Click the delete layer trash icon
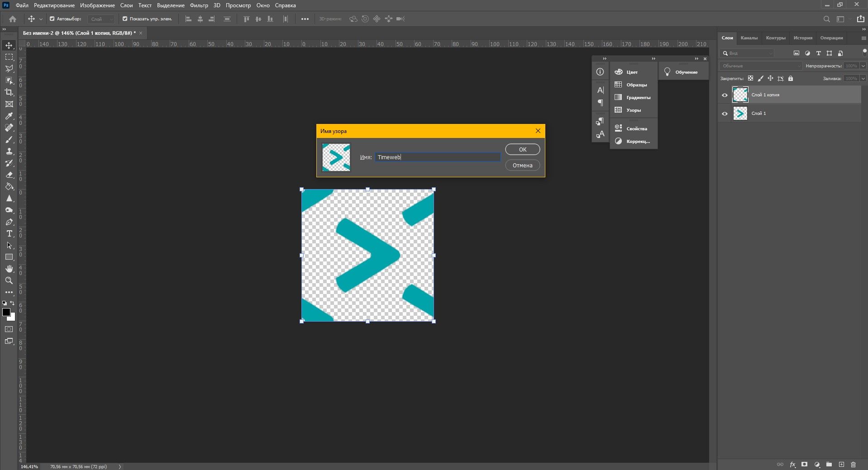 coord(853,465)
